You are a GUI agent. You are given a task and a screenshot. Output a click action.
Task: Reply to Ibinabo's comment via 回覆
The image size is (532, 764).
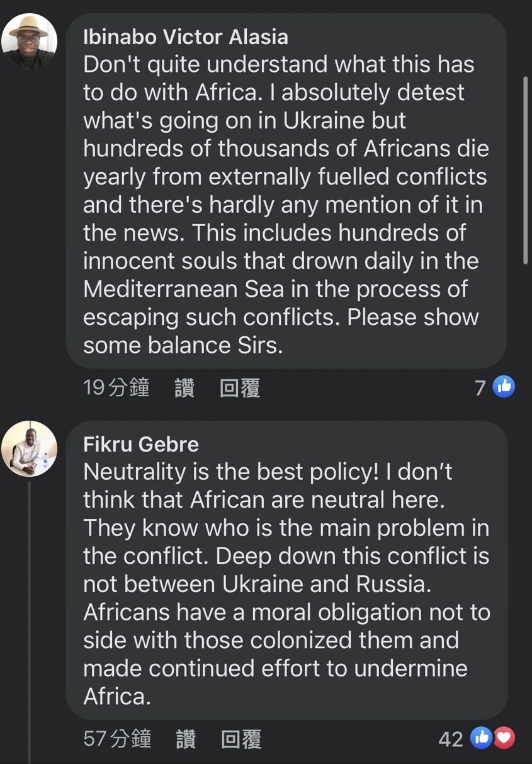(240, 387)
